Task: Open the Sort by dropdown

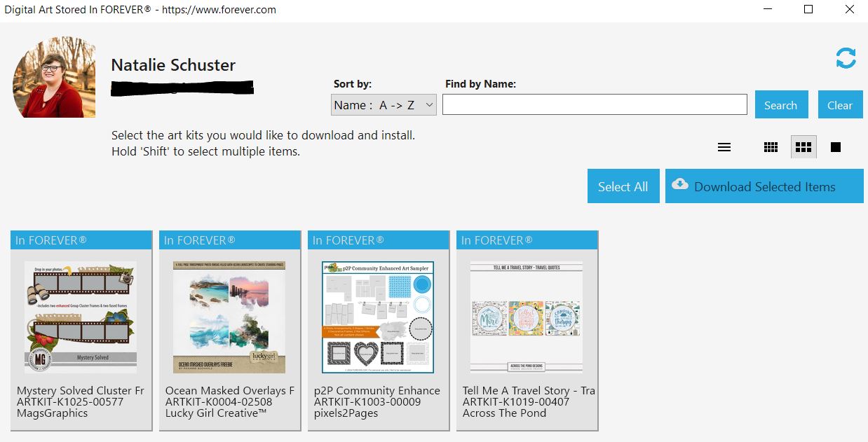Action: 384,105
